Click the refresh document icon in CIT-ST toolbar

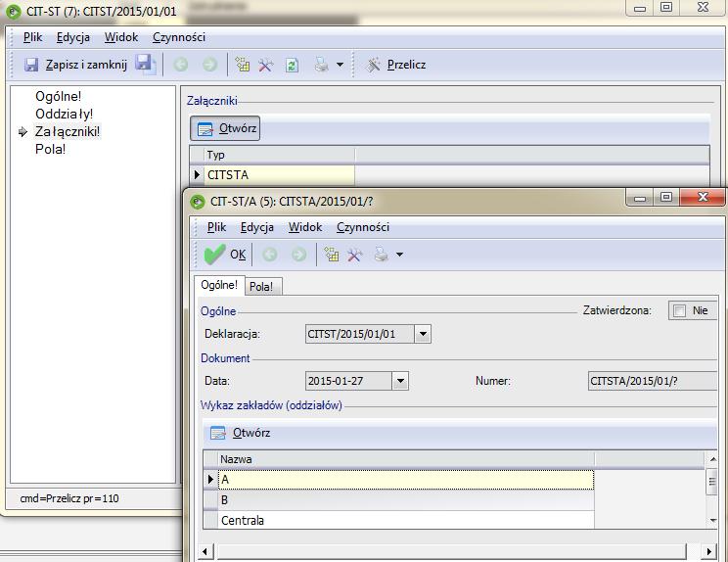[x=292, y=65]
